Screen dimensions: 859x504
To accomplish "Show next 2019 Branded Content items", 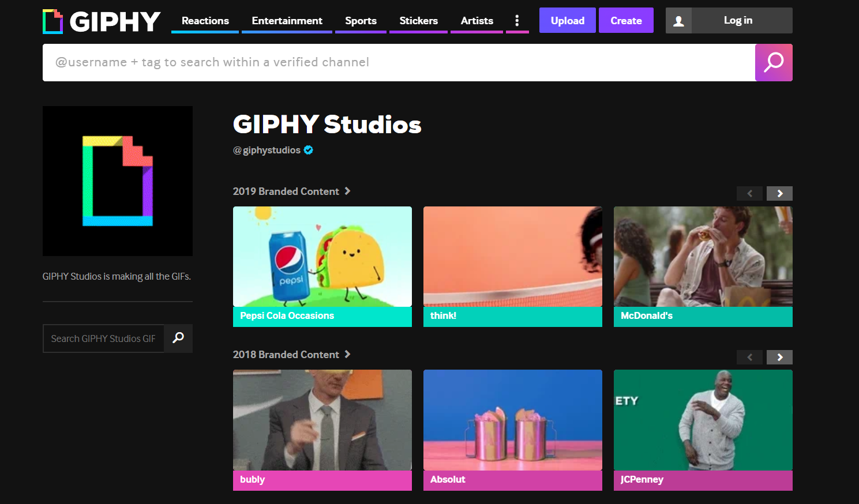I will (779, 194).
